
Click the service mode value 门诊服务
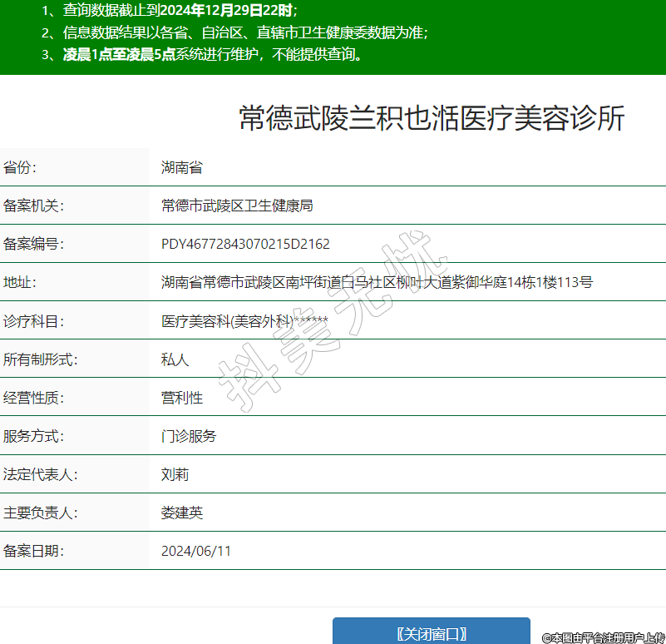pyautogui.click(x=188, y=436)
